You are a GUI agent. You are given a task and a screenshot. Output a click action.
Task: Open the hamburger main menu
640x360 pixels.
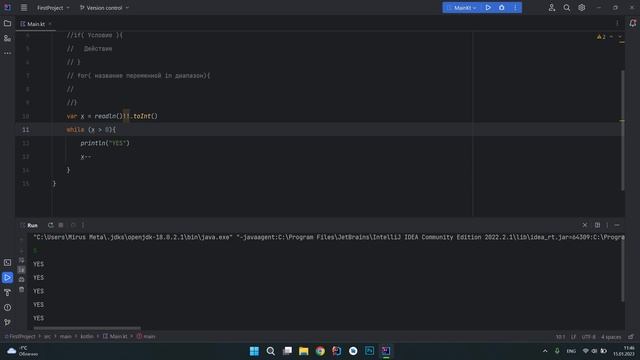(x=24, y=8)
